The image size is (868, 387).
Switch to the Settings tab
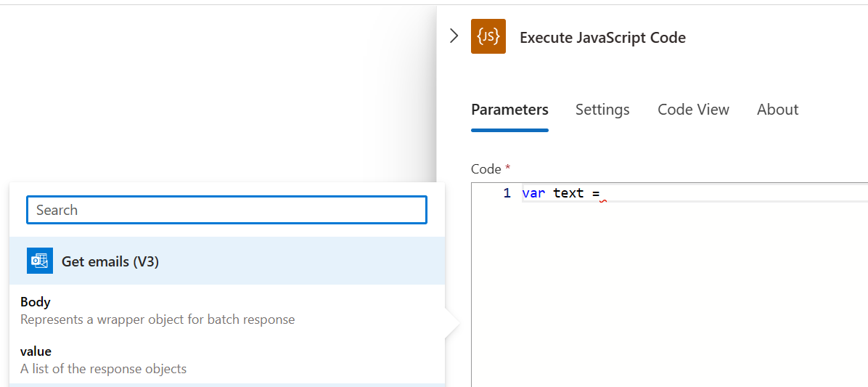[x=602, y=110]
